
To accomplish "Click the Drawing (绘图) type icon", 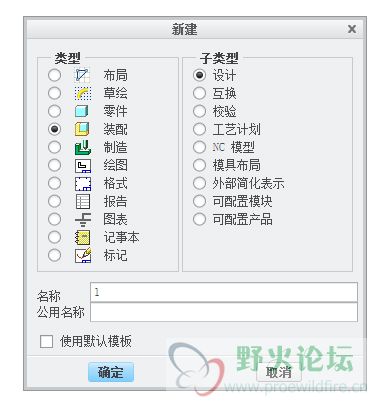I will (82, 165).
